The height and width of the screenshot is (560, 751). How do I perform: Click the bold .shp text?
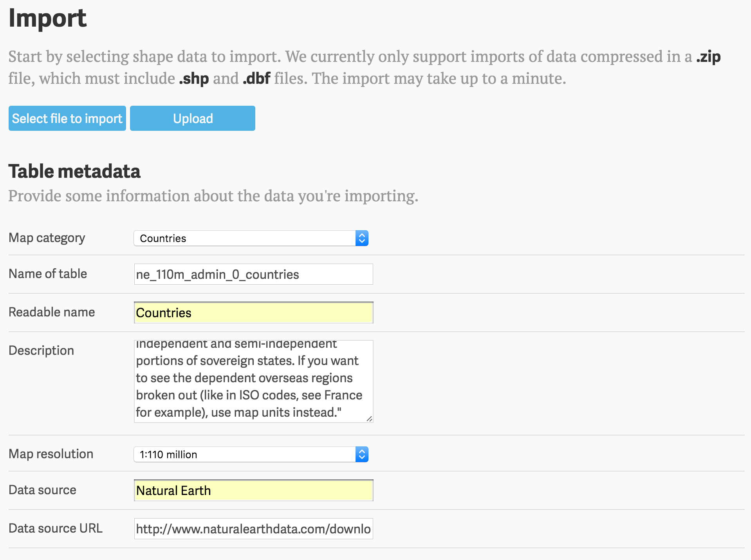tap(194, 79)
